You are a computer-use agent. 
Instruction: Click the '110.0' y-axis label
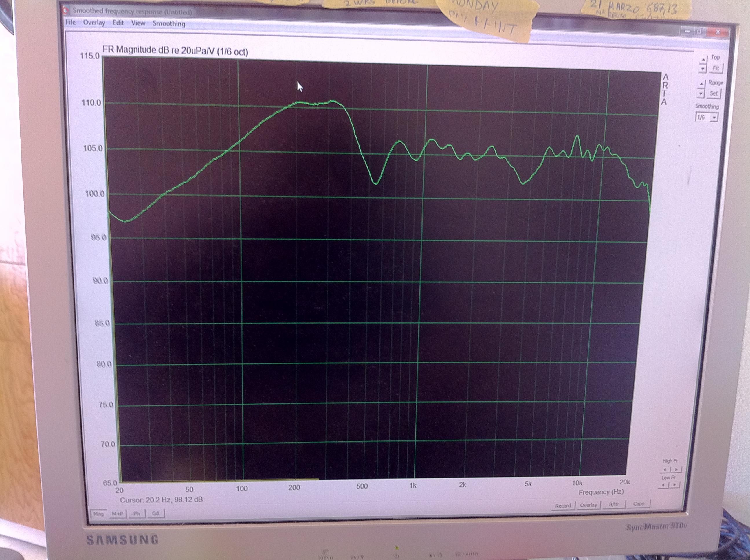coord(91,103)
